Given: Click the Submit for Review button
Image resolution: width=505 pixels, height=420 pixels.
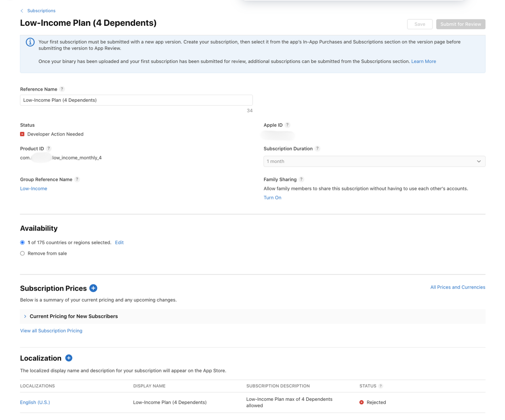Looking at the screenshot, I should (460, 24).
